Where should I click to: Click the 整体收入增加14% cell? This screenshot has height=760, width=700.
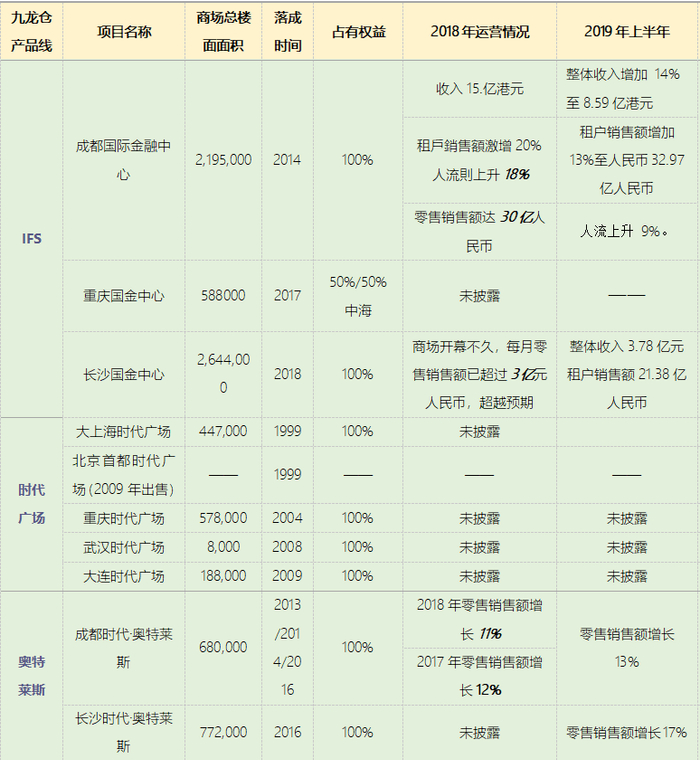coord(627,89)
